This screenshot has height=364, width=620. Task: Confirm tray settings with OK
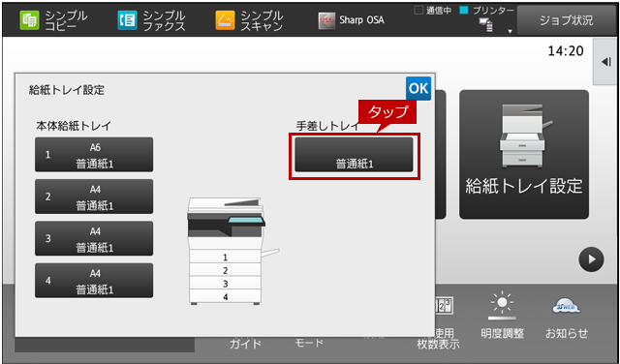[418, 88]
